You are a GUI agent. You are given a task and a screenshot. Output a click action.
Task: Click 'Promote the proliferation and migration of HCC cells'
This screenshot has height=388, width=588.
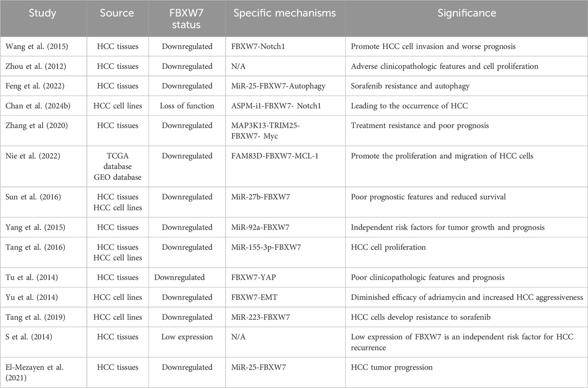click(x=442, y=156)
